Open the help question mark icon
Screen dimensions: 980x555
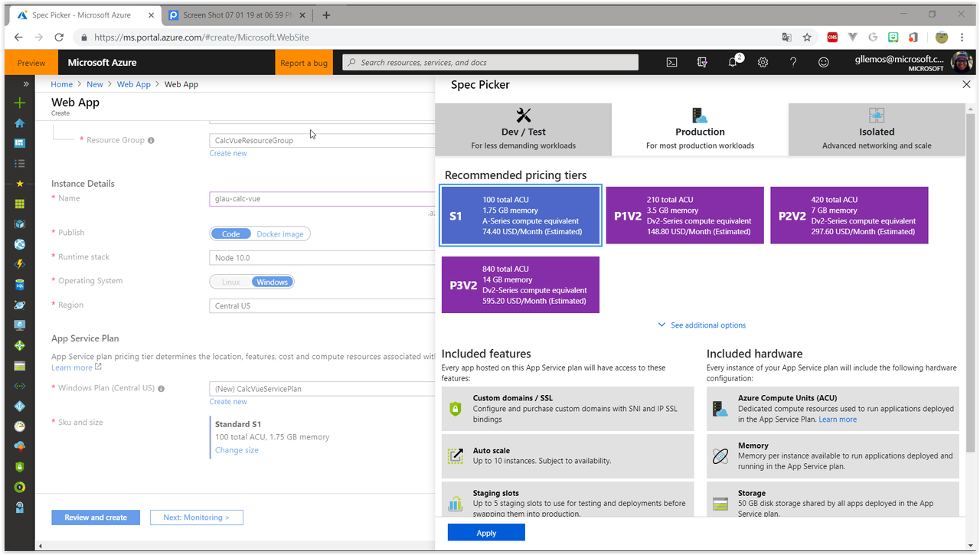(x=793, y=63)
